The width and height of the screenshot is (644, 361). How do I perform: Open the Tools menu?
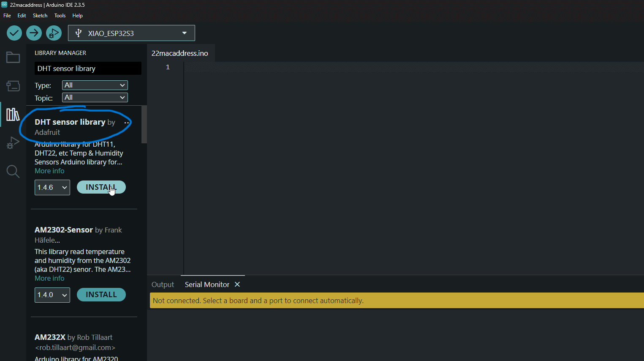tap(60, 16)
